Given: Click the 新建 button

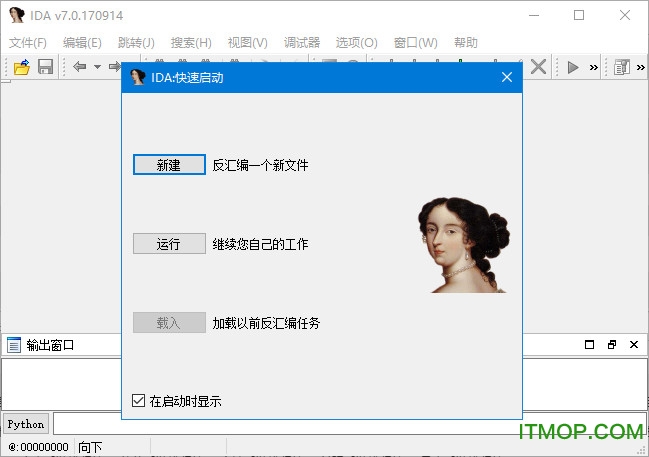Looking at the screenshot, I should click(169, 165).
